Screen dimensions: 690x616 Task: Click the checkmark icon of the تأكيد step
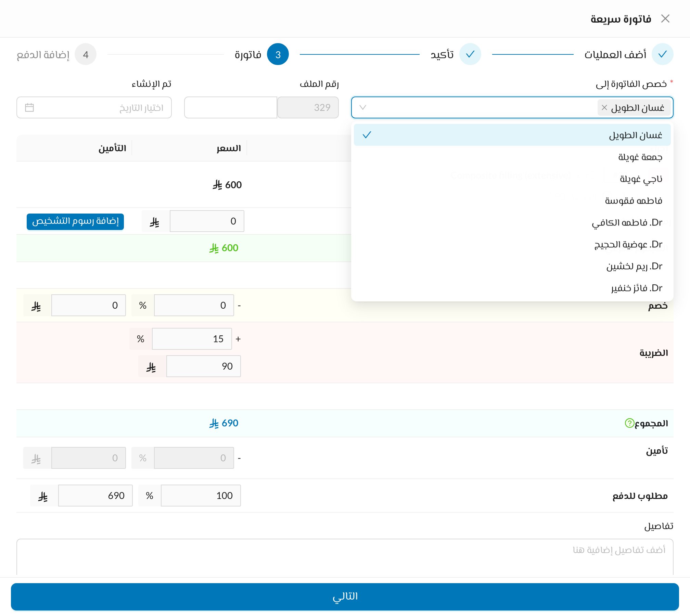(470, 54)
